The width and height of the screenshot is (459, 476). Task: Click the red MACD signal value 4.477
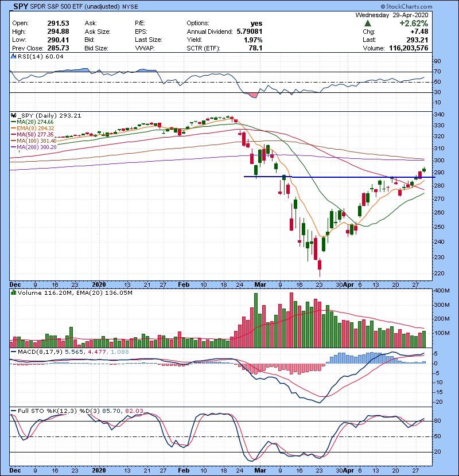point(97,352)
